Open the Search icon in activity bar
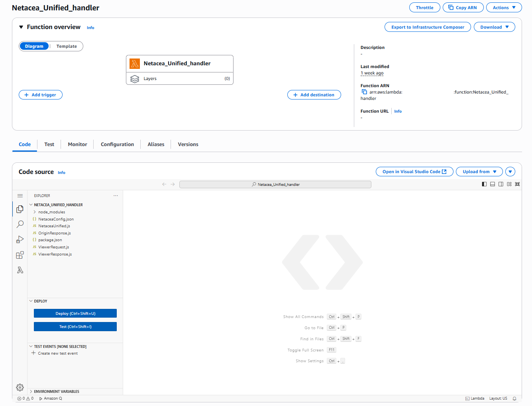Image resolution: width=532 pixels, height=406 pixels. pyautogui.click(x=20, y=224)
